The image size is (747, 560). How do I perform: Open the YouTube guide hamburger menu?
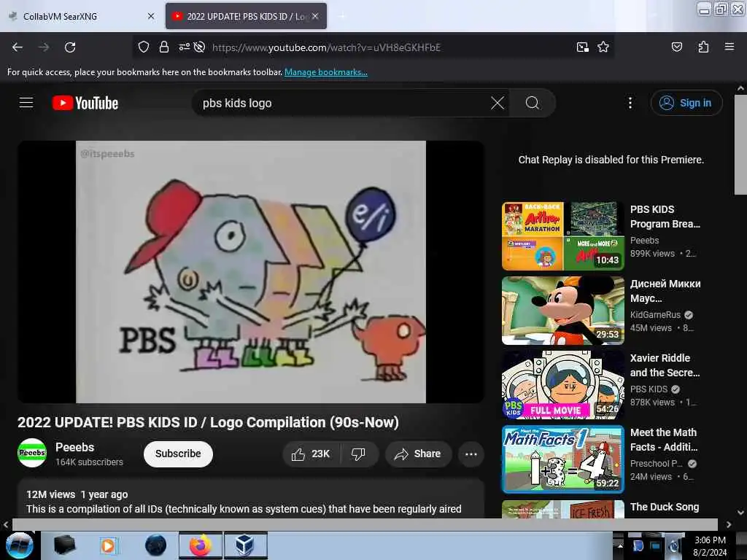click(x=26, y=103)
